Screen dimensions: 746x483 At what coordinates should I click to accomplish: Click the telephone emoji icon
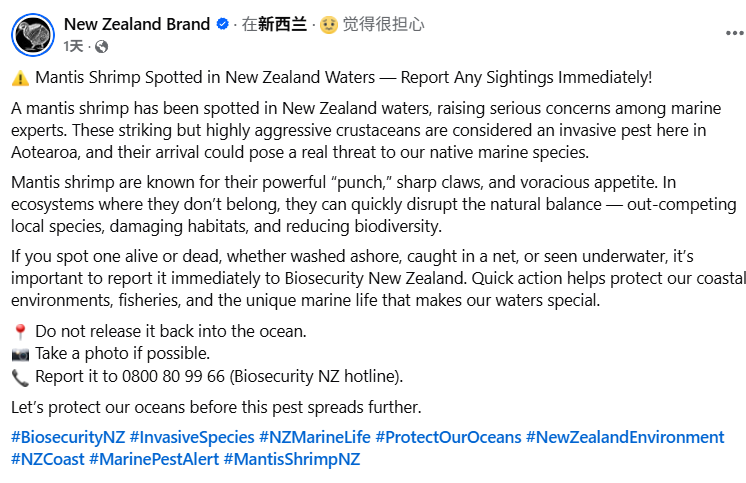(20, 376)
